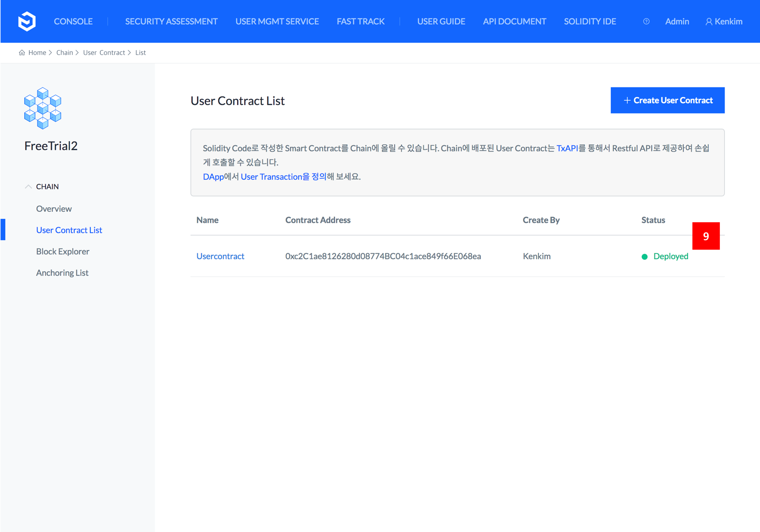Go to Home in breadcrumb
The height and width of the screenshot is (532, 760).
[37, 52]
